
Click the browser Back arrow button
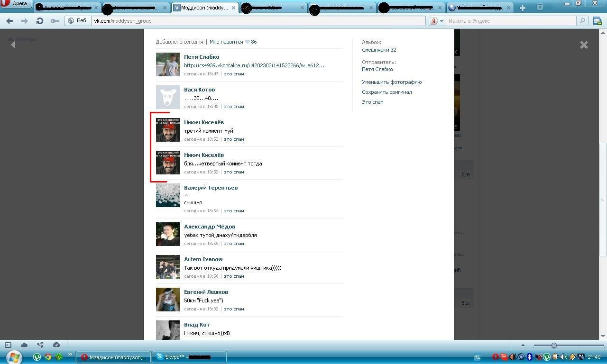pos(9,21)
